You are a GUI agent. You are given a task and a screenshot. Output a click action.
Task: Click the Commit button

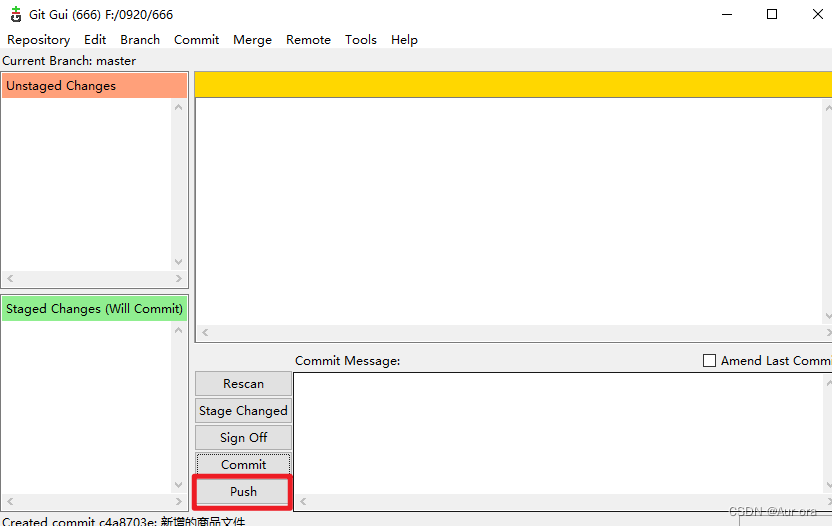pyautogui.click(x=244, y=464)
